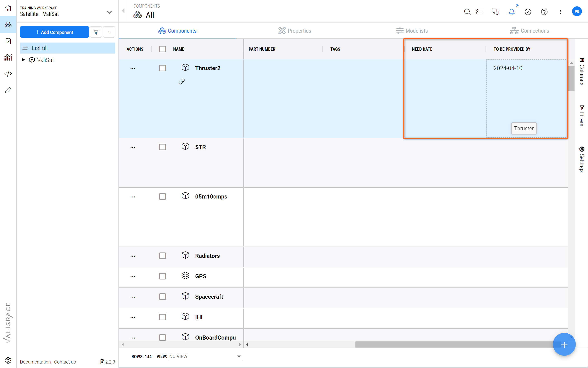Sort by the NAME column header

click(179, 49)
